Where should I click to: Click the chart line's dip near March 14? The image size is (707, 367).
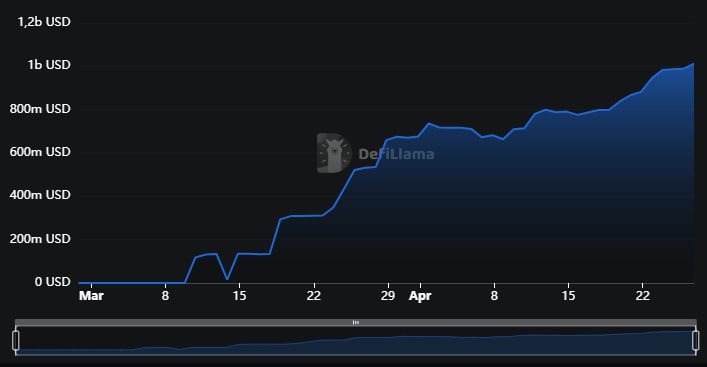pos(227,279)
